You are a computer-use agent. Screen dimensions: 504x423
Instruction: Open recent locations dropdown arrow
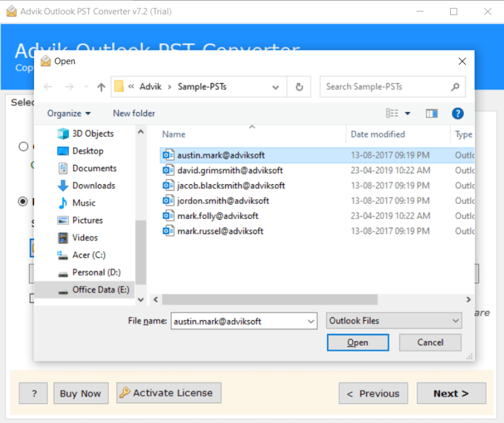86,87
